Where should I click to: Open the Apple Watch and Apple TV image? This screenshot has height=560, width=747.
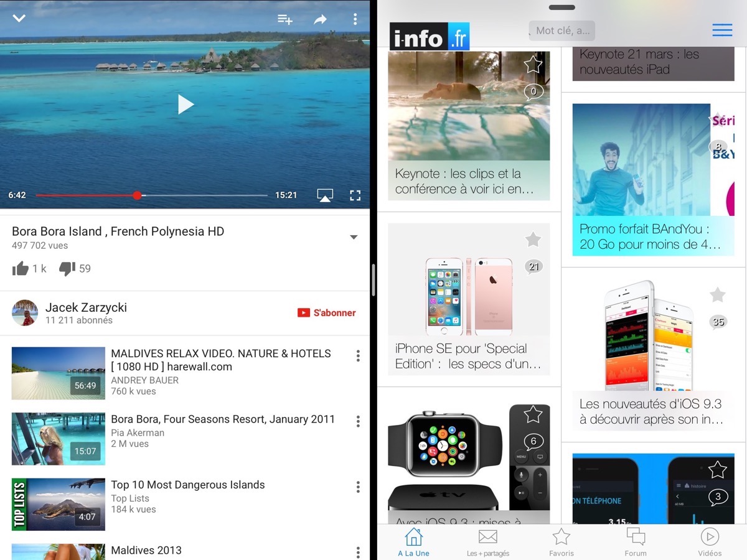(x=469, y=457)
